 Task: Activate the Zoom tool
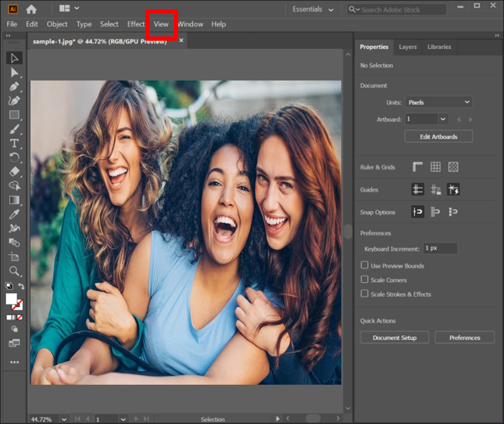point(14,271)
